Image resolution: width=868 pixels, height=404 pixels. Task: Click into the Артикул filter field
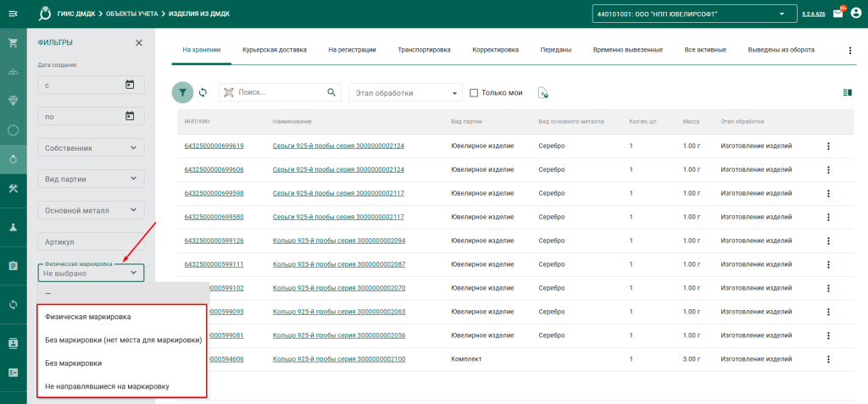[91, 242]
